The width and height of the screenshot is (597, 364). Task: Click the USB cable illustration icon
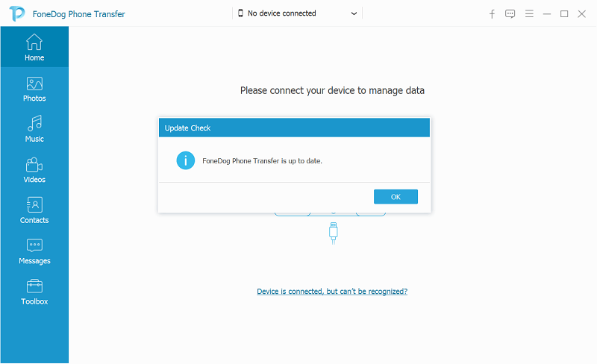[x=333, y=233]
